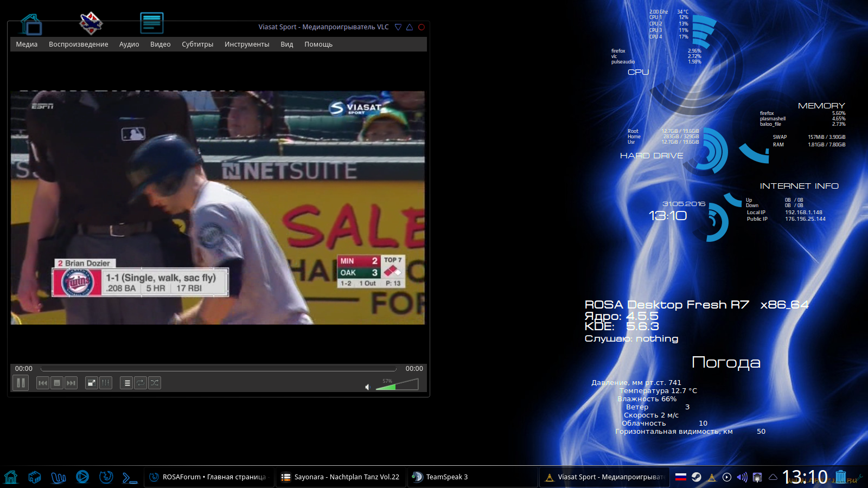The width and height of the screenshot is (868, 488).
Task: Open the Аудио menu
Action: (x=129, y=44)
